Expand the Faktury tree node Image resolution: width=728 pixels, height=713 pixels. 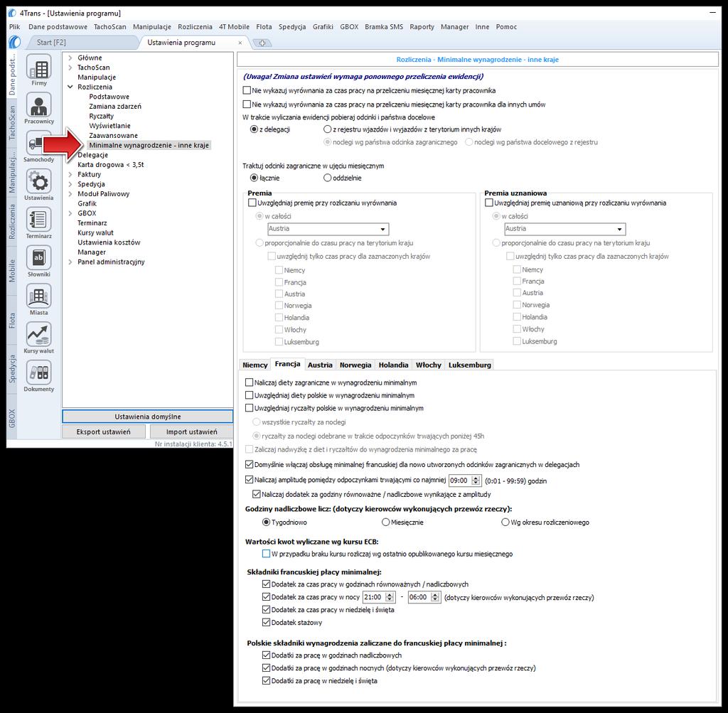[70, 175]
